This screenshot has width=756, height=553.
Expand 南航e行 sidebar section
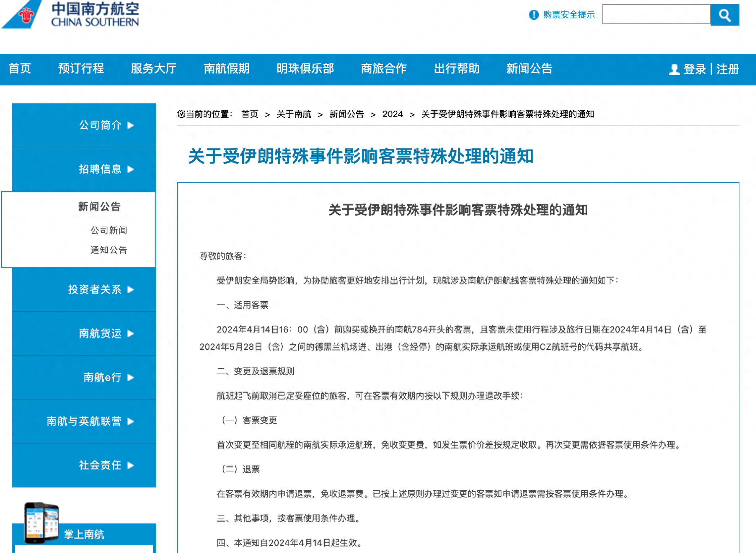point(84,377)
